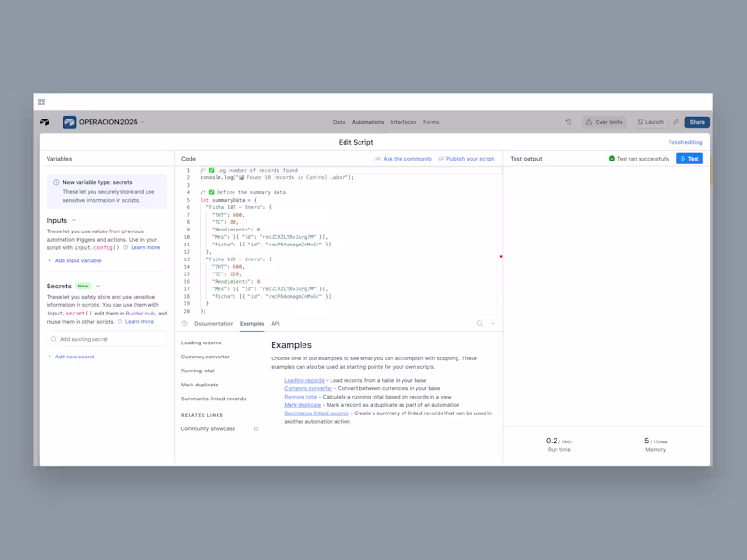This screenshot has height=560, width=747.
Task: Collapse the Inputs section chevron
Action: click(x=74, y=220)
